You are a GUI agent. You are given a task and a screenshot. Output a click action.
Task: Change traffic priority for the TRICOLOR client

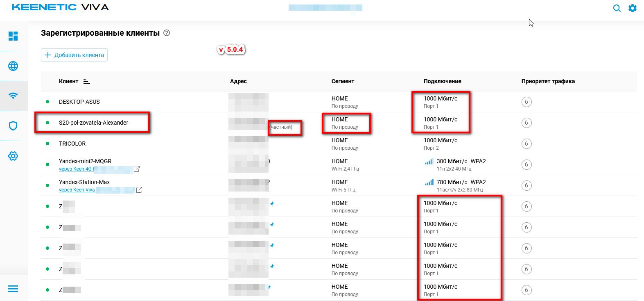(526, 144)
